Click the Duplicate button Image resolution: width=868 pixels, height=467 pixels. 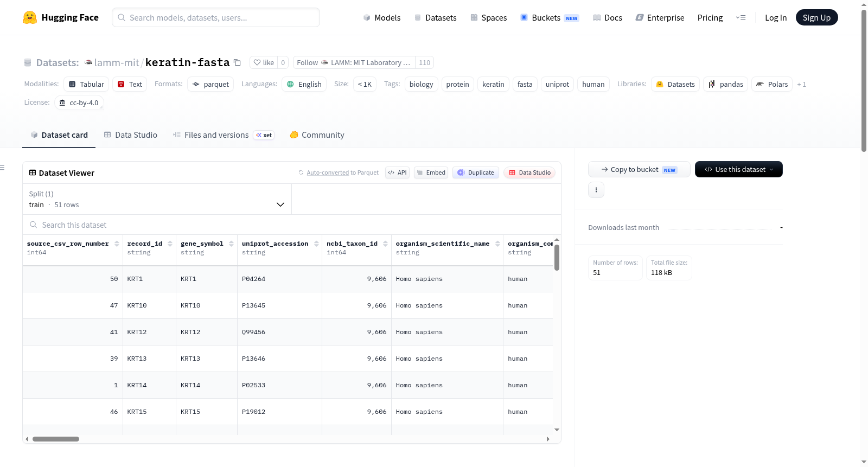click(475, 172)
